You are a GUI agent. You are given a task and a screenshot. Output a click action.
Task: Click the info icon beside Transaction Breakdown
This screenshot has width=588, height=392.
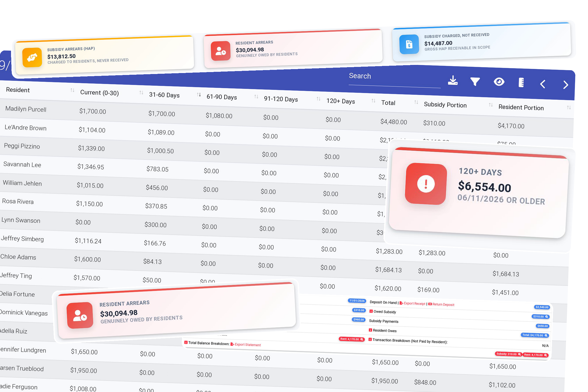pyautogui.click(x=370, y=340)
